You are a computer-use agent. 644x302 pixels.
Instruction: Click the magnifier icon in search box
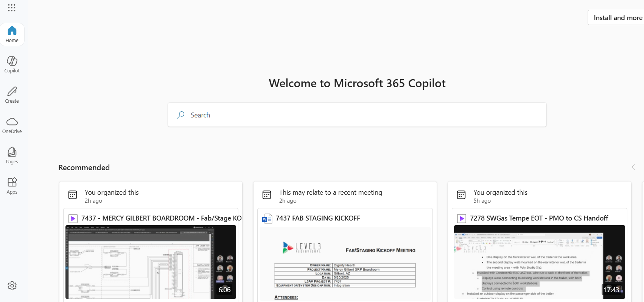[x=181, y=115]
